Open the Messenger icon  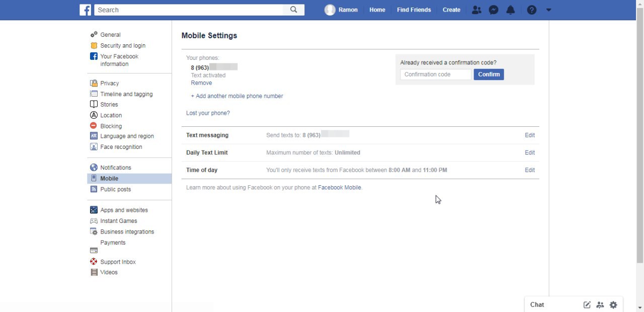494,10
